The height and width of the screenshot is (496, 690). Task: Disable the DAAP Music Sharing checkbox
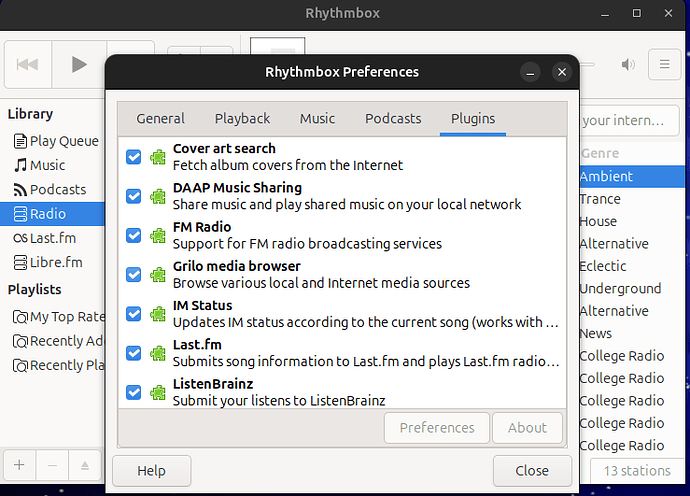133,196
